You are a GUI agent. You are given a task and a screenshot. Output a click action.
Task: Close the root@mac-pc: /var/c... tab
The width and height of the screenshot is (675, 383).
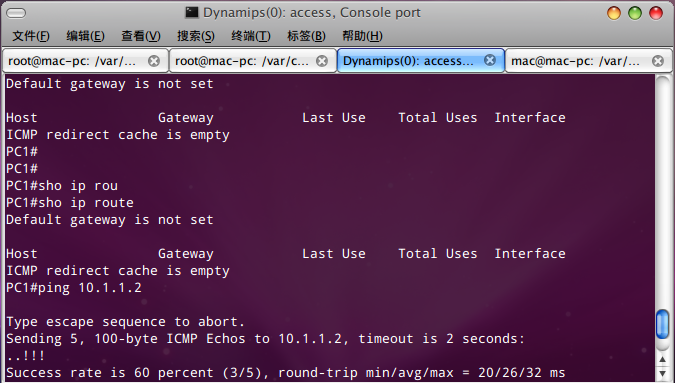click(322, 61)
